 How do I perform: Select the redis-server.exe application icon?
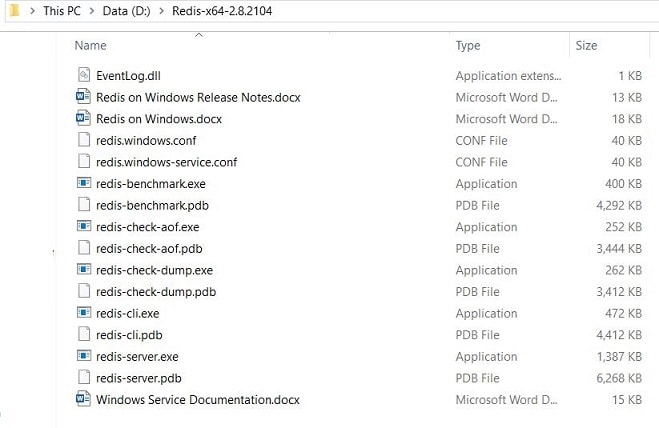click(84, 356)
